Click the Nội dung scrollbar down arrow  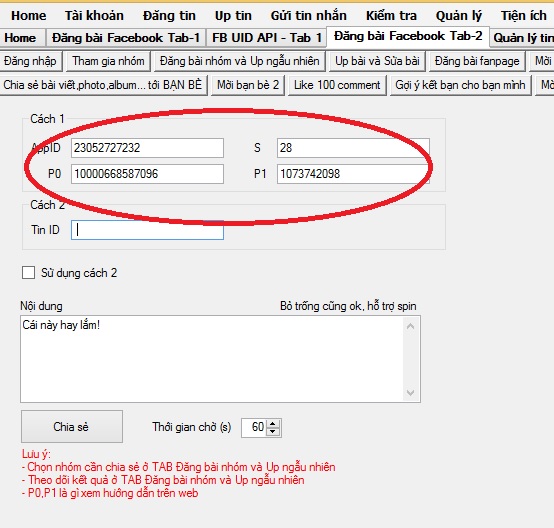coord(411,393)
